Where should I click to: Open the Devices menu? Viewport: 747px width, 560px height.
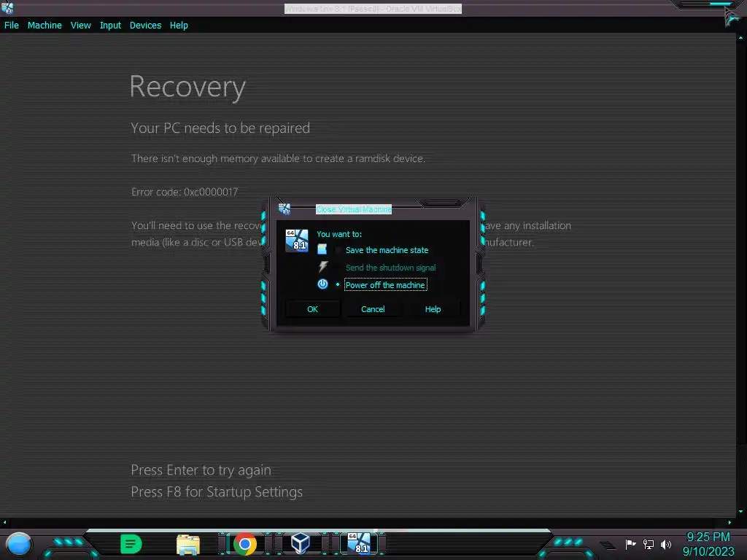145,26
